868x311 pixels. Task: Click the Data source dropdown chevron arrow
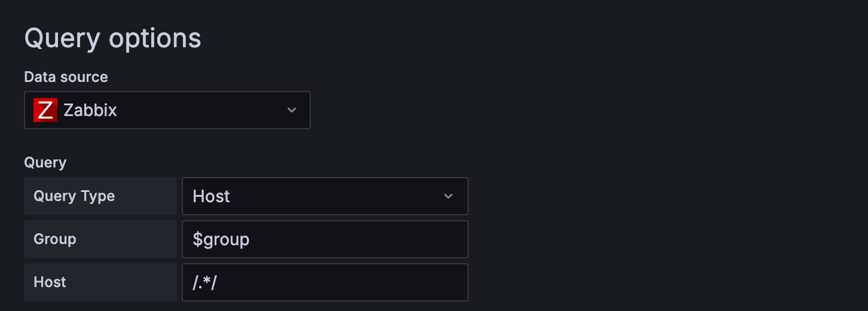(x=292, y=110)
